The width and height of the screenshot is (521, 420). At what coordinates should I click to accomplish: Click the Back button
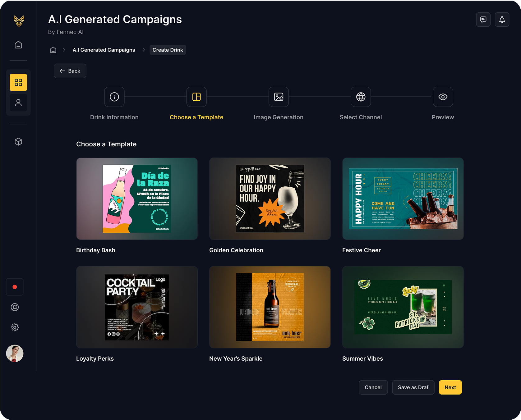[70, 71]
